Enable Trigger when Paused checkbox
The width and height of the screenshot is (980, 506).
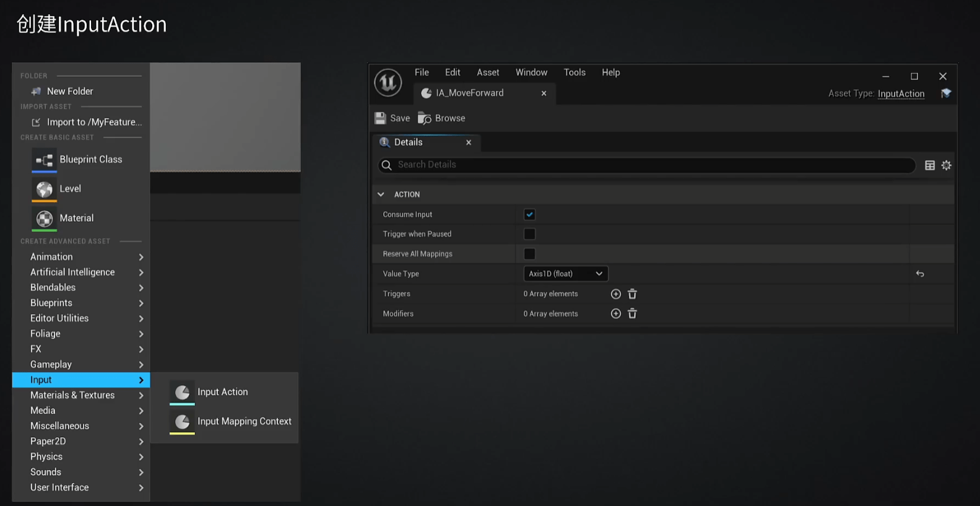pyautogui.click(x=529, y=234)
